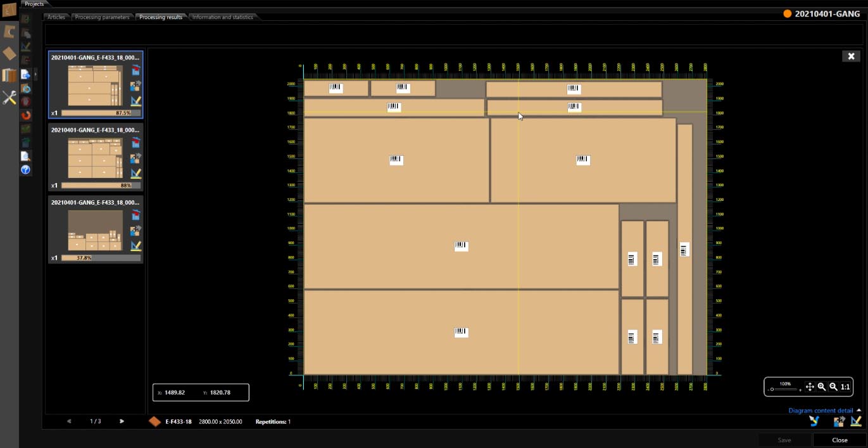Click the blue question mark help icon

click(26, 170)
